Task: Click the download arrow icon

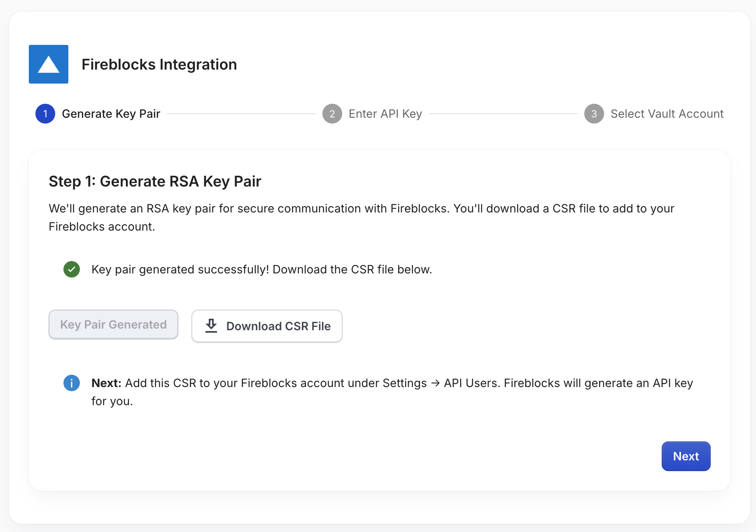Action: click(211, 326)
